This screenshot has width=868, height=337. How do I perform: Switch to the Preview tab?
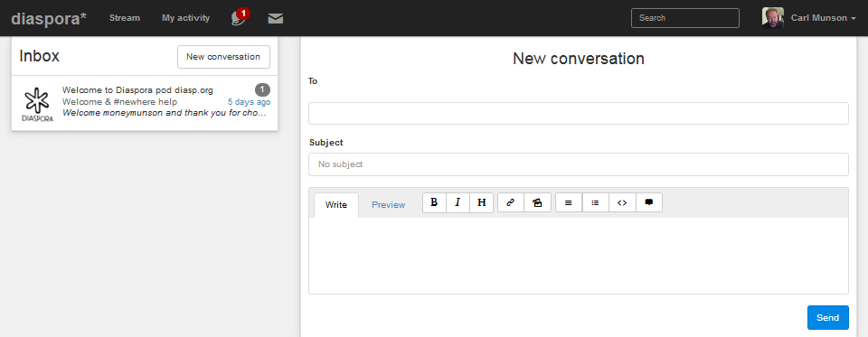click(388, 205)
